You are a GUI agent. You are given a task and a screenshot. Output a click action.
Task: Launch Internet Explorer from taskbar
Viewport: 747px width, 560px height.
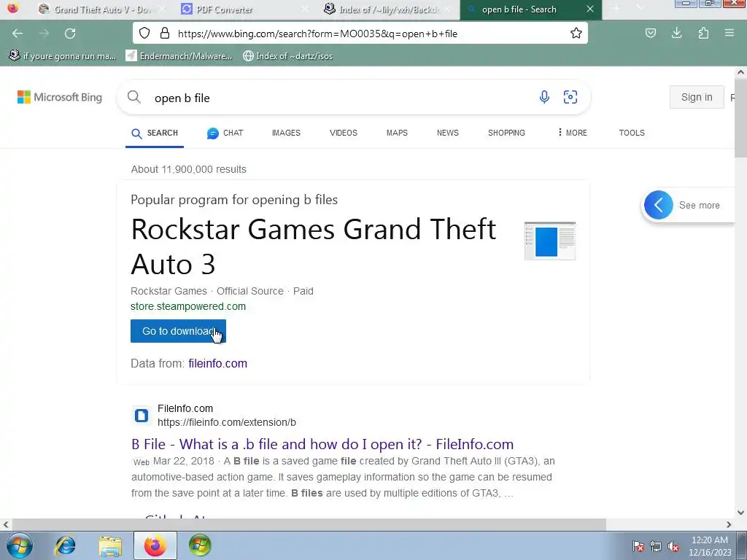pyautogui.click(x=65, y=545)
